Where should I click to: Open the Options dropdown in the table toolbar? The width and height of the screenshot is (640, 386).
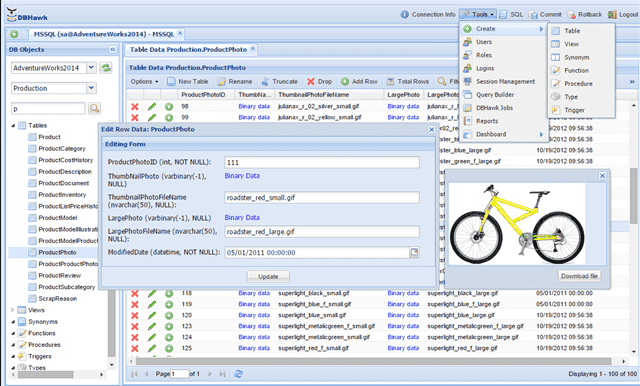tap(144, 82)
